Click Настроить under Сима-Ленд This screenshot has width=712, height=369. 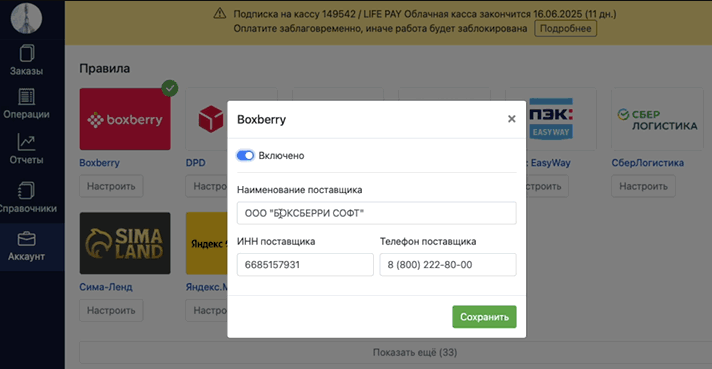click(x=111, y=310)
